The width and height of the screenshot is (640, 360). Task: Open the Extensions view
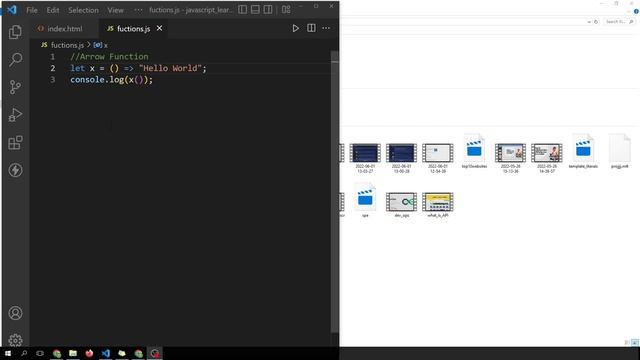pos(15,143)
